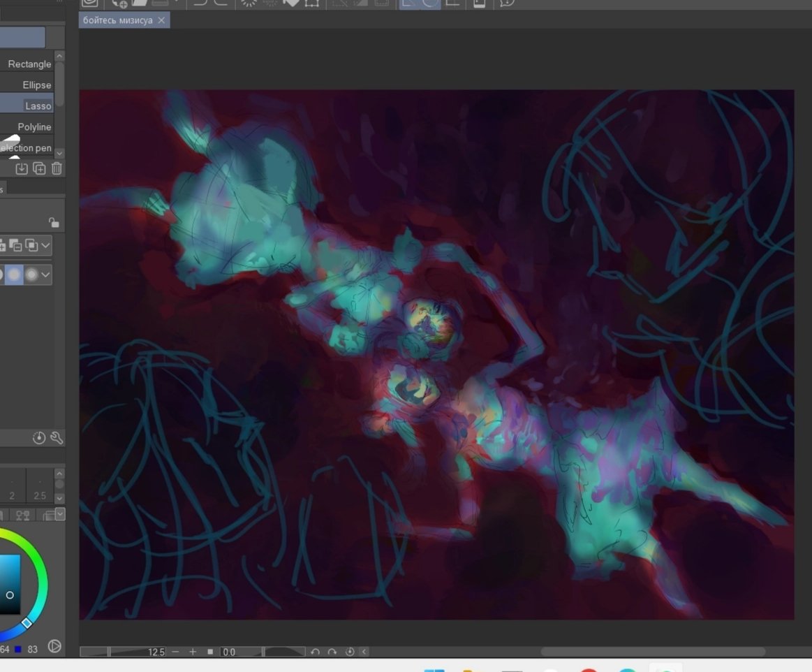Open the sub tool detail wrench
Screen dimensions: 812x672
point(57,438)
